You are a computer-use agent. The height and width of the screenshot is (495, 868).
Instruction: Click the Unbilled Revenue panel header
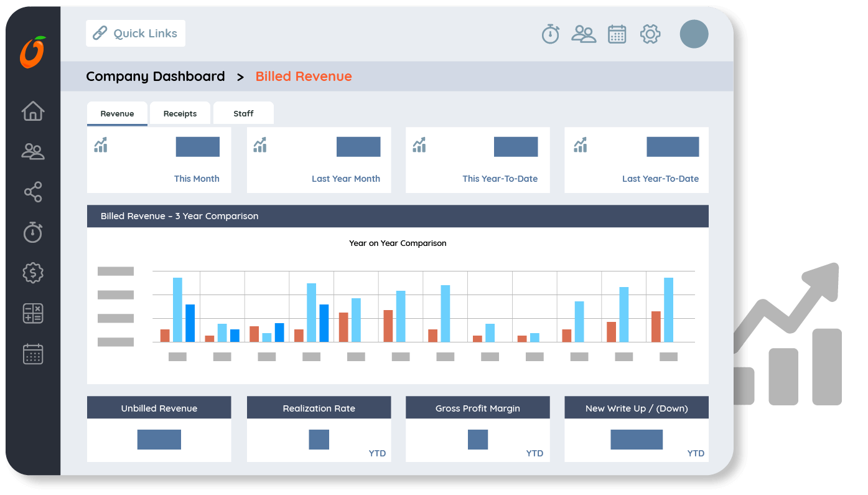pyautogui.click(x=159, y=408)
